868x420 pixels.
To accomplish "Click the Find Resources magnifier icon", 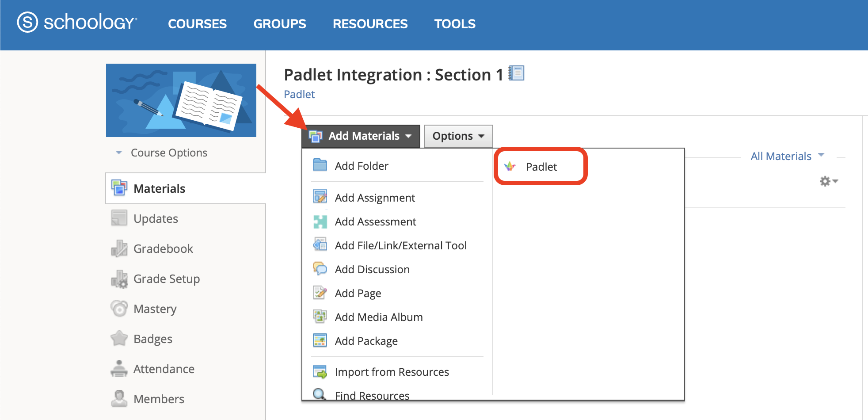I will pos(320,394).
